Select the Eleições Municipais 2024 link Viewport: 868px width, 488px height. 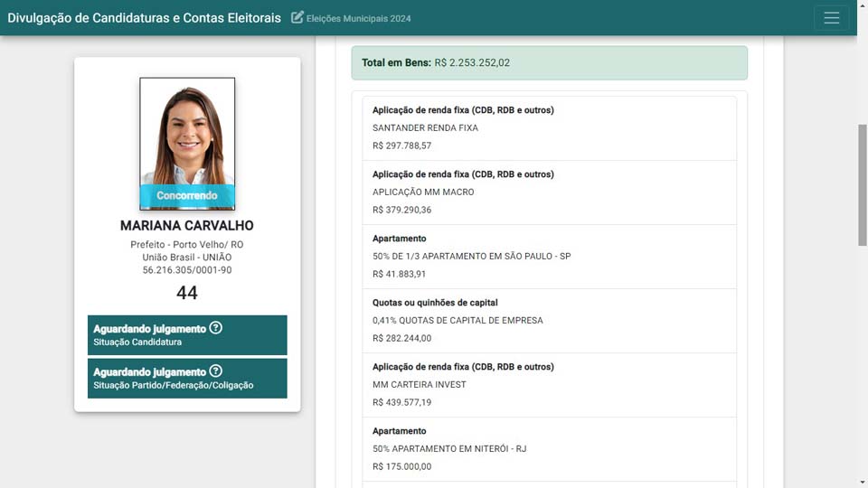(x=358, y=19)
